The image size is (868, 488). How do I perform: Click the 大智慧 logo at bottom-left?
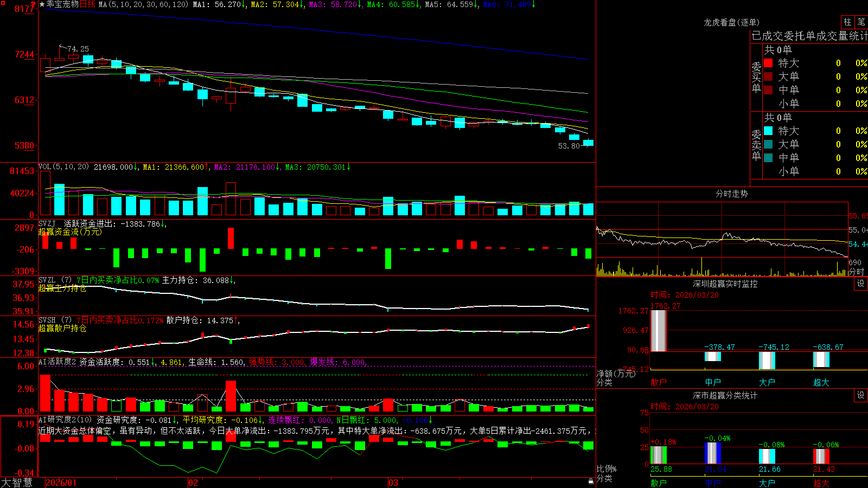[x=17, y=483]
